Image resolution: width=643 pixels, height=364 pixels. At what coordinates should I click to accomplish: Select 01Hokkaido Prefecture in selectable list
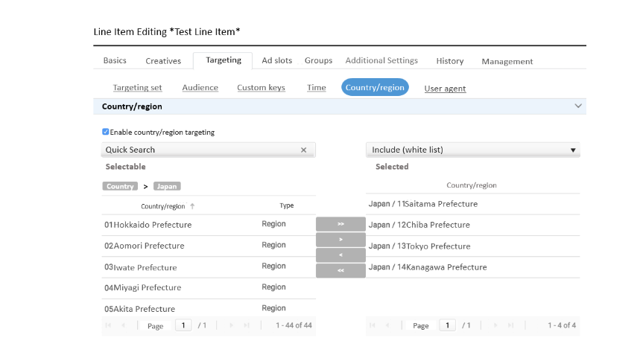tap(148, 225)
